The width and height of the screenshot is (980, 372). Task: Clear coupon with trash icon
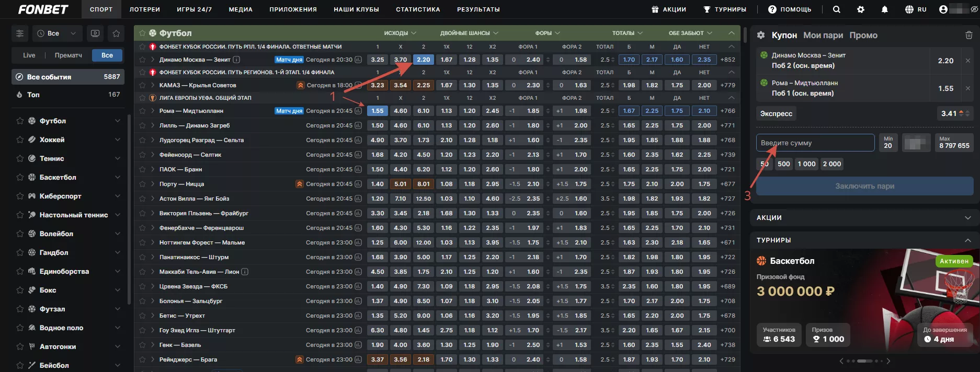[x=968, y=35]
